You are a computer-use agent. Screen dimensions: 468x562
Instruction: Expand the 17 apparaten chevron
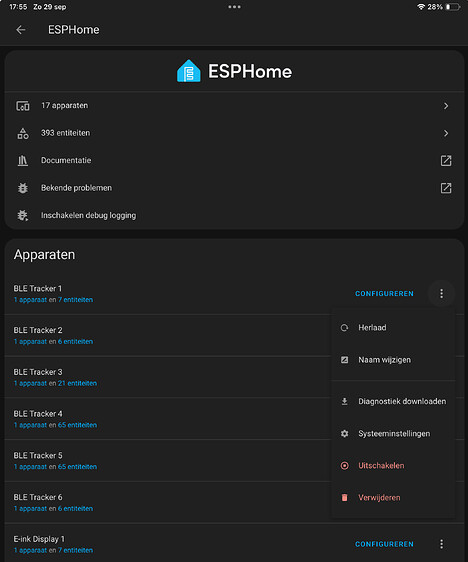446,106
